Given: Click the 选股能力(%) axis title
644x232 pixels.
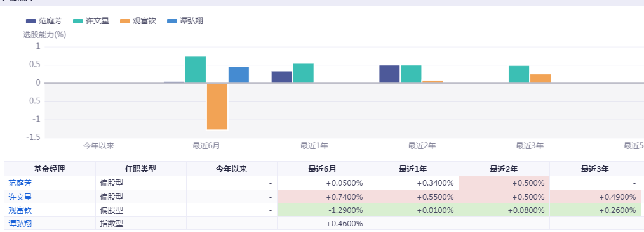Looking at the screenshot, I should point(44,34).
